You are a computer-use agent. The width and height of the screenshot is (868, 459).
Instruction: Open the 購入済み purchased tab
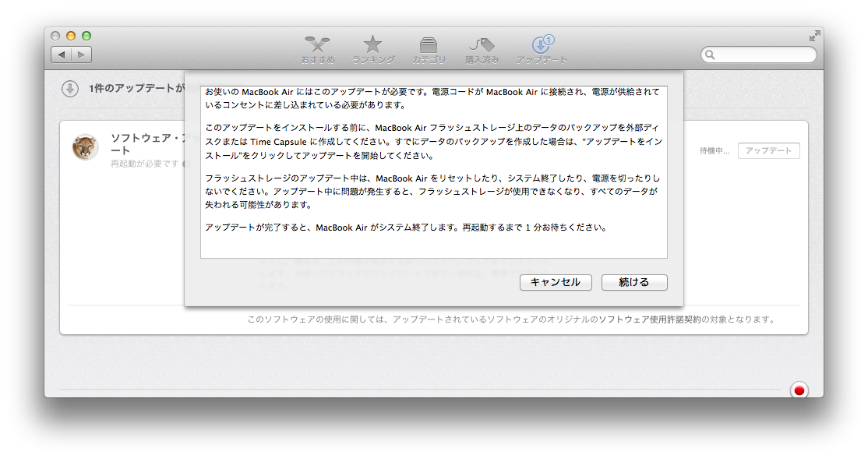pyautogui.click(x=482, y=51)
